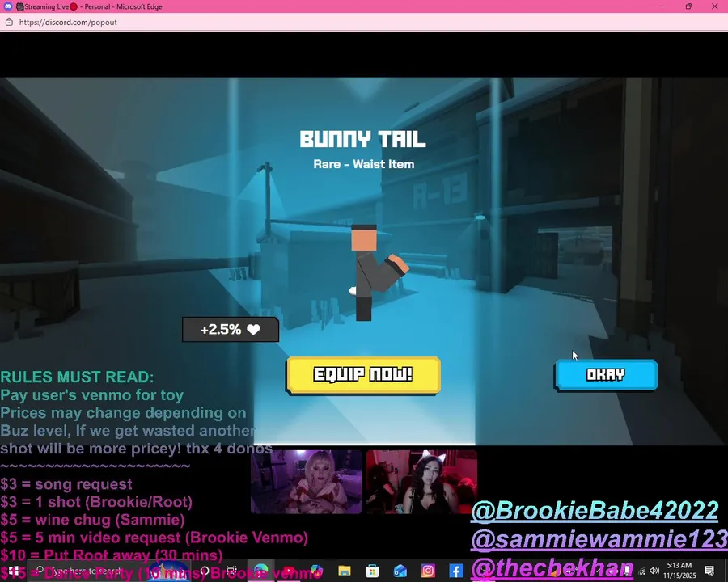Click the lock site-info icon in address bar
The height and width of the screenshot is (582, 728).
coord(9,23)
